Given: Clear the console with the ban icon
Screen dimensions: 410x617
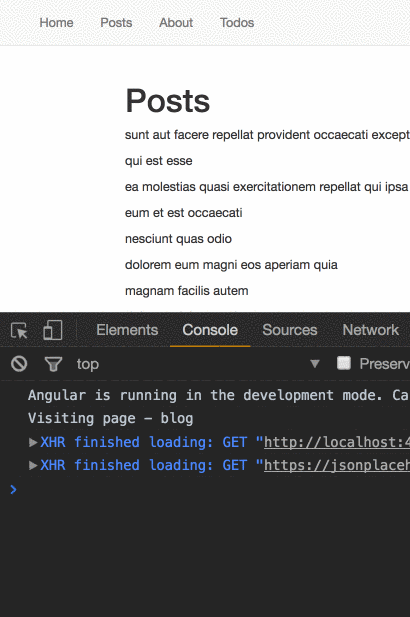Looking at the screenshot, I should 19,364.
